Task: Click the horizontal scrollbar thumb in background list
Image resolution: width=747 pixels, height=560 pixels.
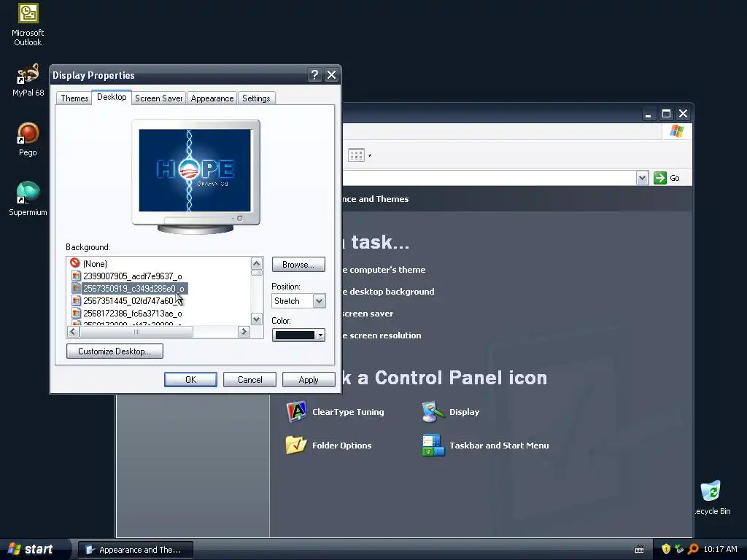Action: (x=136, y=332)
